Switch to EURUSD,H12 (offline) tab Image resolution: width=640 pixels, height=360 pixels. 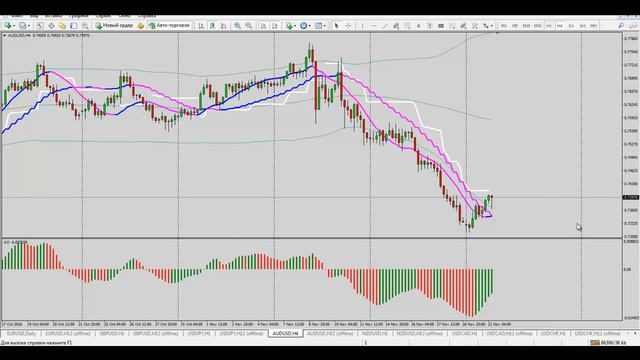tap(68, 333)
